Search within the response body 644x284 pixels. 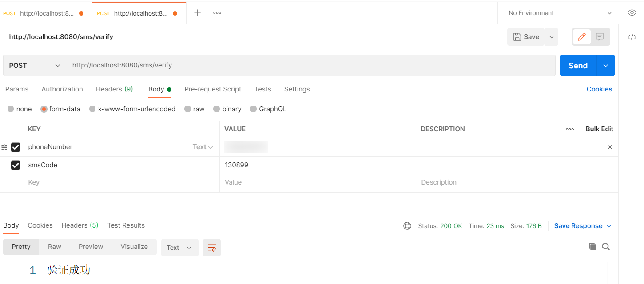click(x=606, y=246)
